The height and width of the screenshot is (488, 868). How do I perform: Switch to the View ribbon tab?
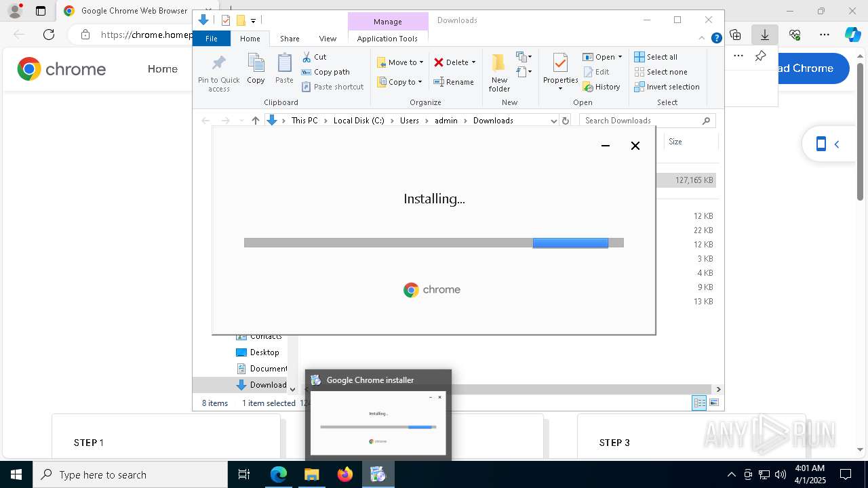pyautogui.click(x=328, y=39)
